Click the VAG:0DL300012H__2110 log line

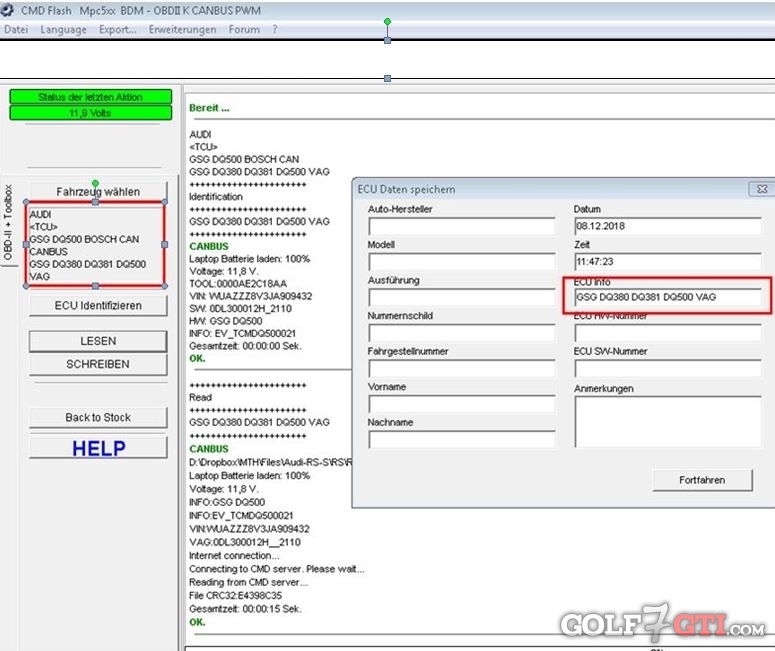pyautogui.click(x=245, y=542)
